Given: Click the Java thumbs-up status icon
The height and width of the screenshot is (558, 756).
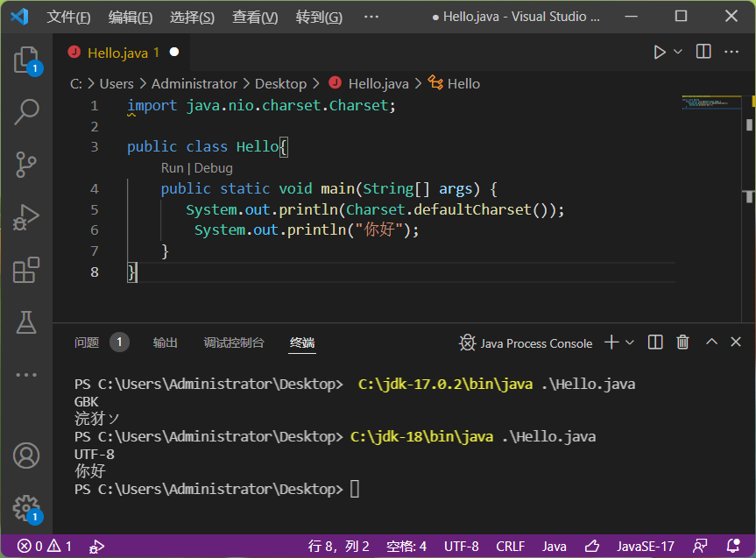Looking at the screenshot, I should click(x=592, y=546).
